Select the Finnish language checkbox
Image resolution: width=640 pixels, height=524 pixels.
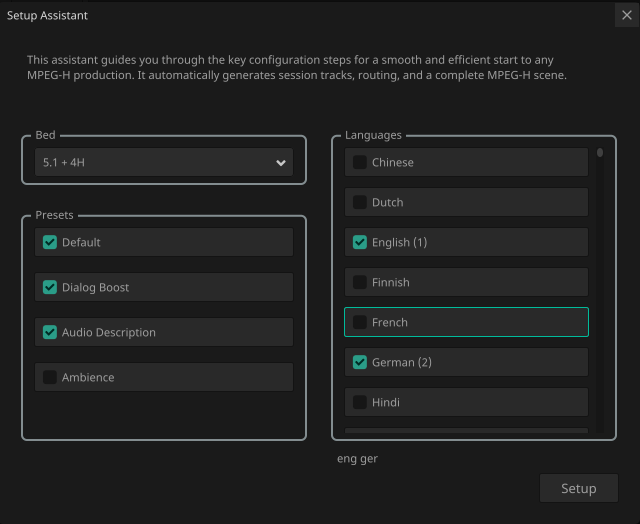360,282
